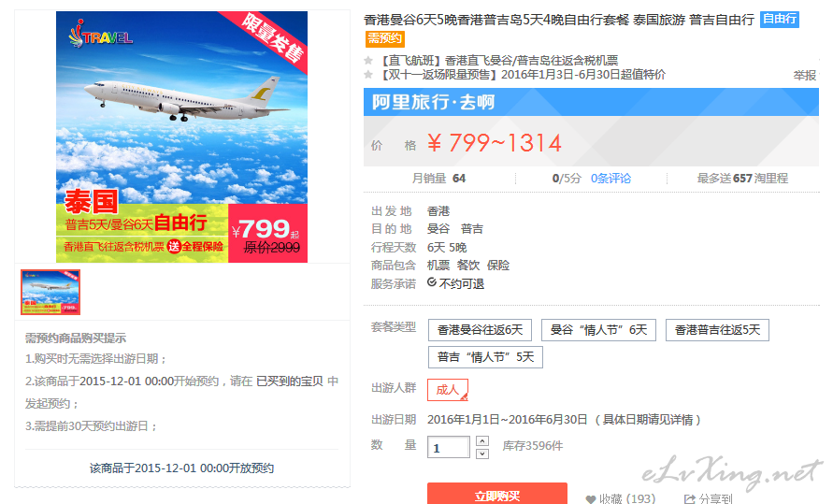Click the 举报 report link

pos(804,76)
